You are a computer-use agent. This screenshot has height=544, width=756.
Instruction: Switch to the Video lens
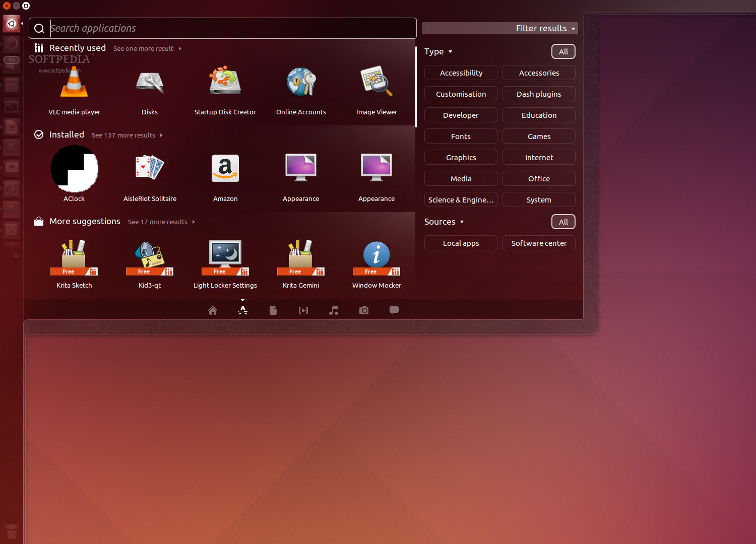(x=303, y=310)
